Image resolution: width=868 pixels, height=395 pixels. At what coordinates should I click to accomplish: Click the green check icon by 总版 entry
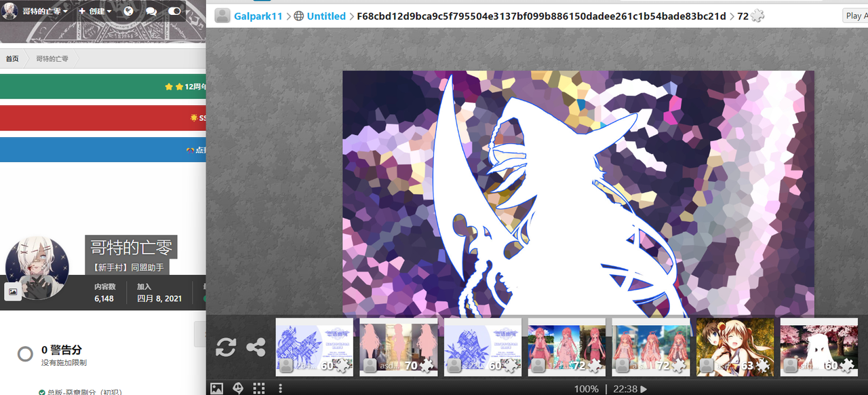pos(42,392)
